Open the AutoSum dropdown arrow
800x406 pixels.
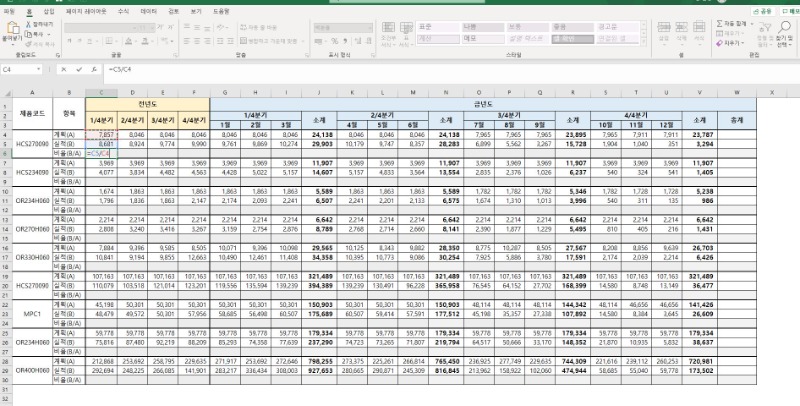[752, 23]
